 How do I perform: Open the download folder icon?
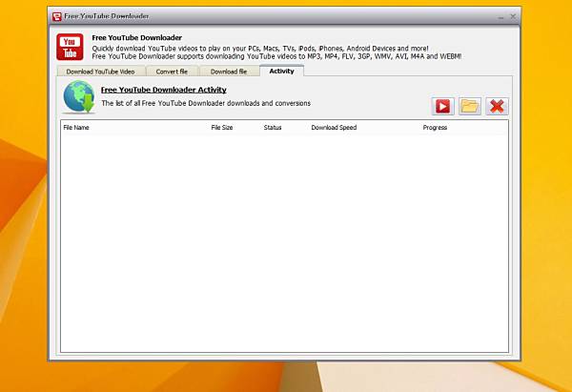[470, 106]
